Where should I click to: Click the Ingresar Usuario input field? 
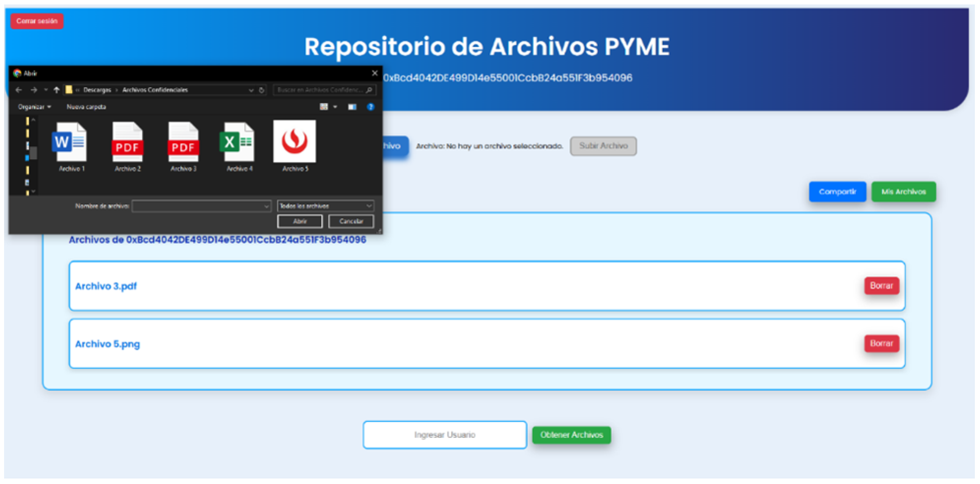coord(444,435)
